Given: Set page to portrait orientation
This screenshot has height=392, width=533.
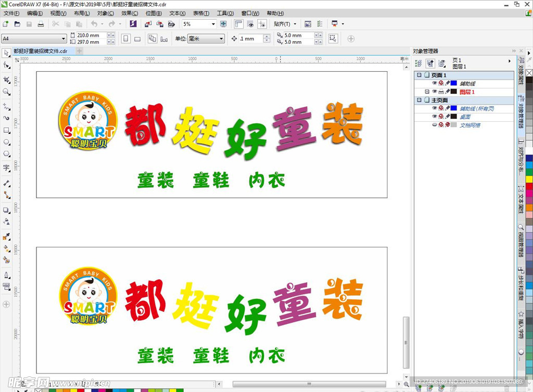Looking at the screenshot, I should (126, 39).
